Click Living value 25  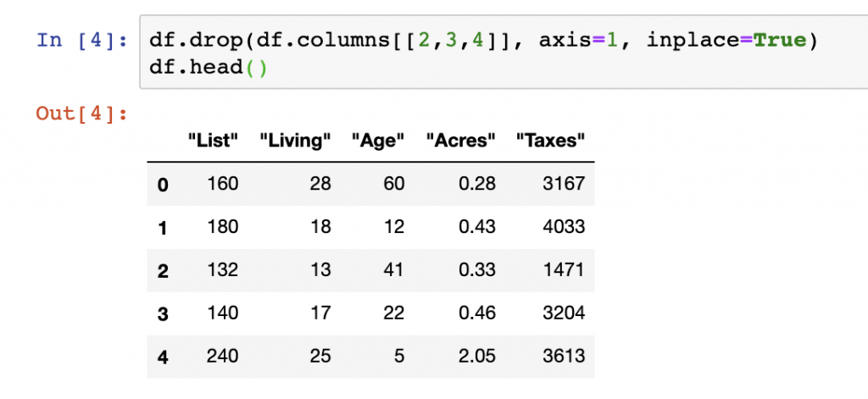pyautogui.click(x=320, y=356)
